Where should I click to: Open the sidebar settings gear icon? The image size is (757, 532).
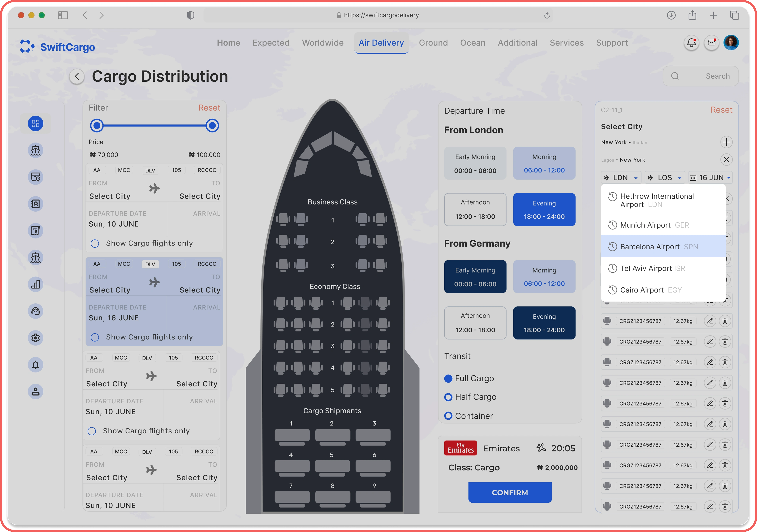click(36, 338)
